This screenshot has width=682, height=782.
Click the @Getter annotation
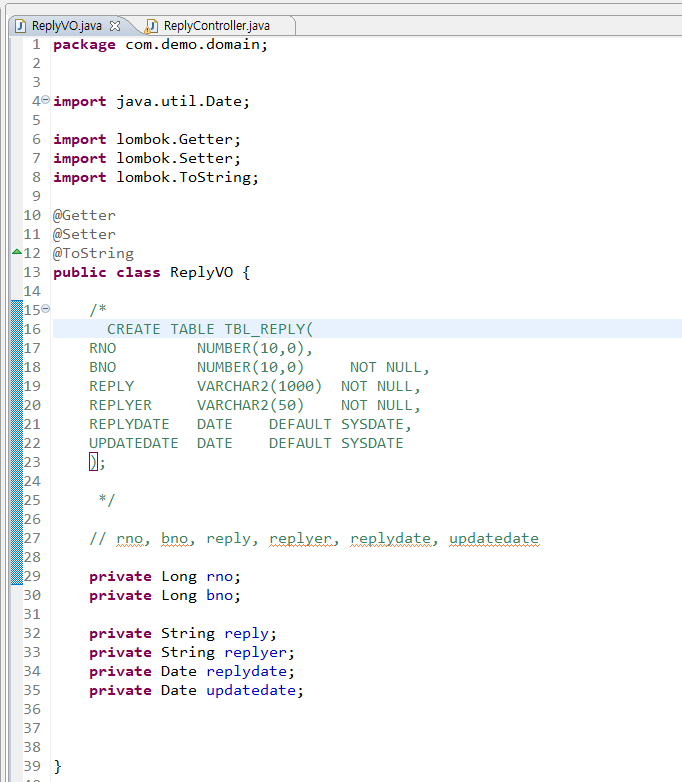pos(84,215)
